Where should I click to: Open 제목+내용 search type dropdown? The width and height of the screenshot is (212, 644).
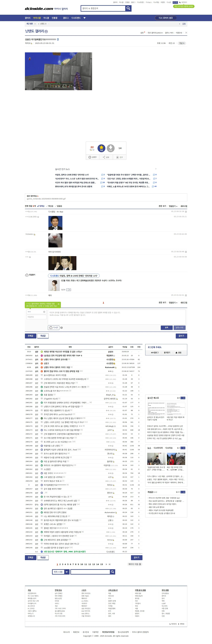(61, 572)
